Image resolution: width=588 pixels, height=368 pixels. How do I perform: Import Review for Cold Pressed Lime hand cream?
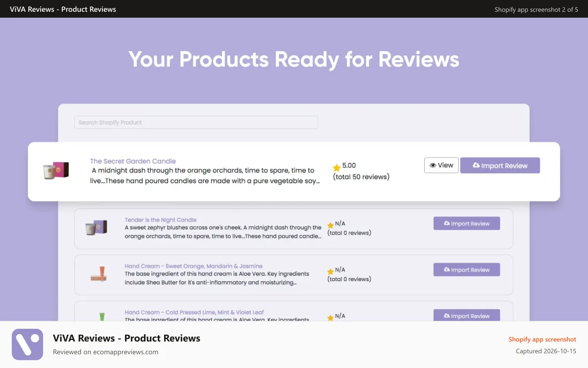(466, 315)
